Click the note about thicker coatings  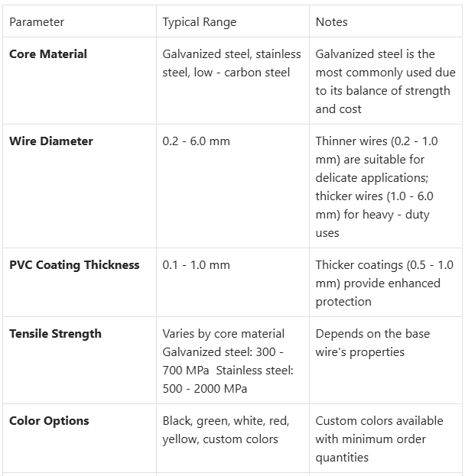pyautogui.click(x=384, y=283)
